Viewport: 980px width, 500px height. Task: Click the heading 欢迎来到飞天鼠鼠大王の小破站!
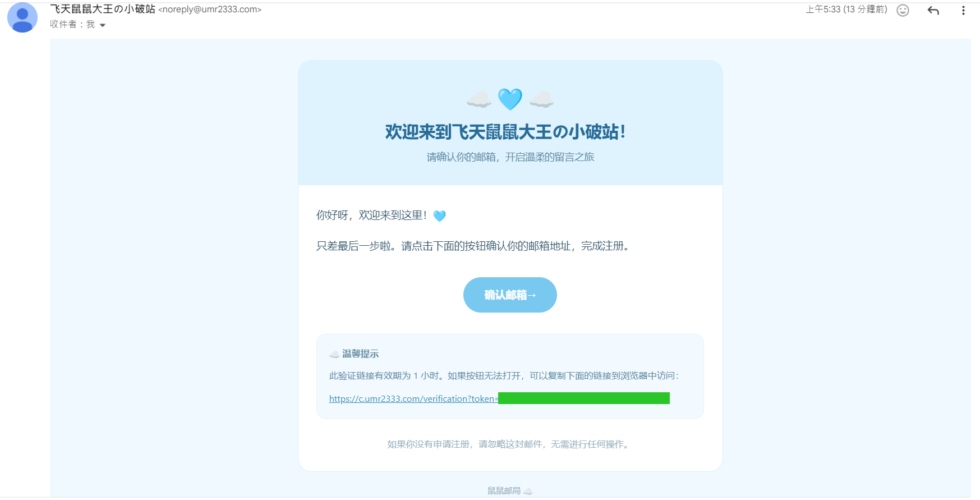click(x=505, y=132)
